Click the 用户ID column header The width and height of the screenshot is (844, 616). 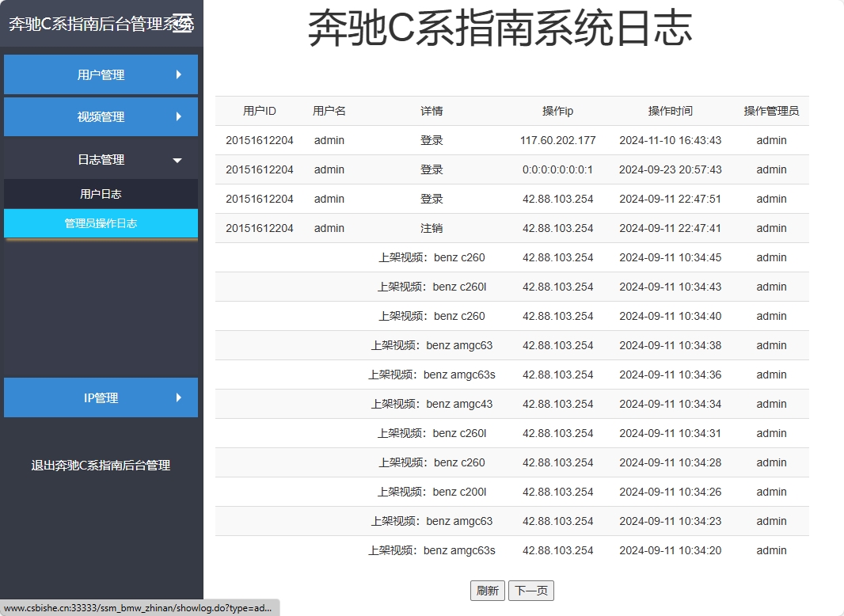(x=259, y=111)
